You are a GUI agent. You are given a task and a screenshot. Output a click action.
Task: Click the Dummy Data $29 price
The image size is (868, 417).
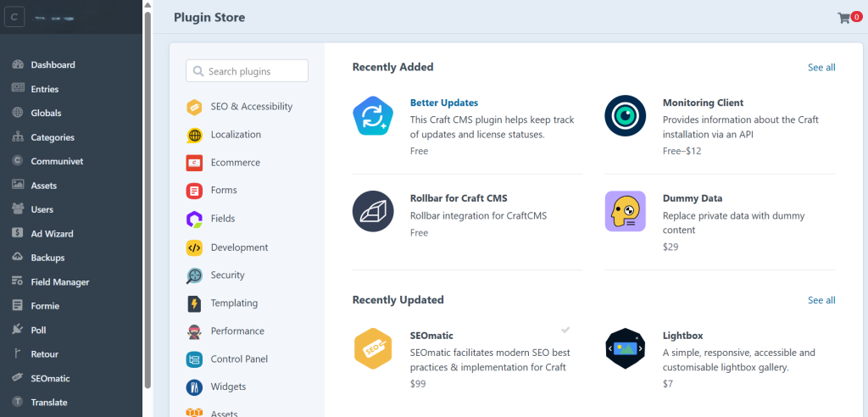[x=670, y=247]
